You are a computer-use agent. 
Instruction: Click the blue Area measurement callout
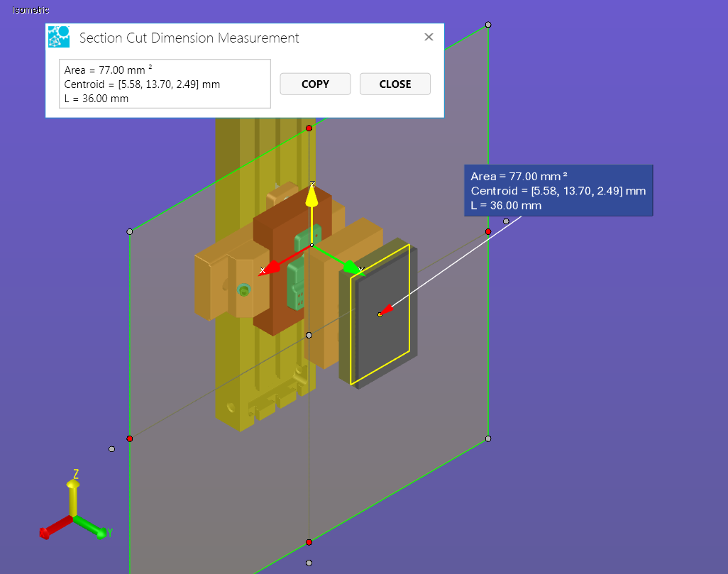point(558,190)
